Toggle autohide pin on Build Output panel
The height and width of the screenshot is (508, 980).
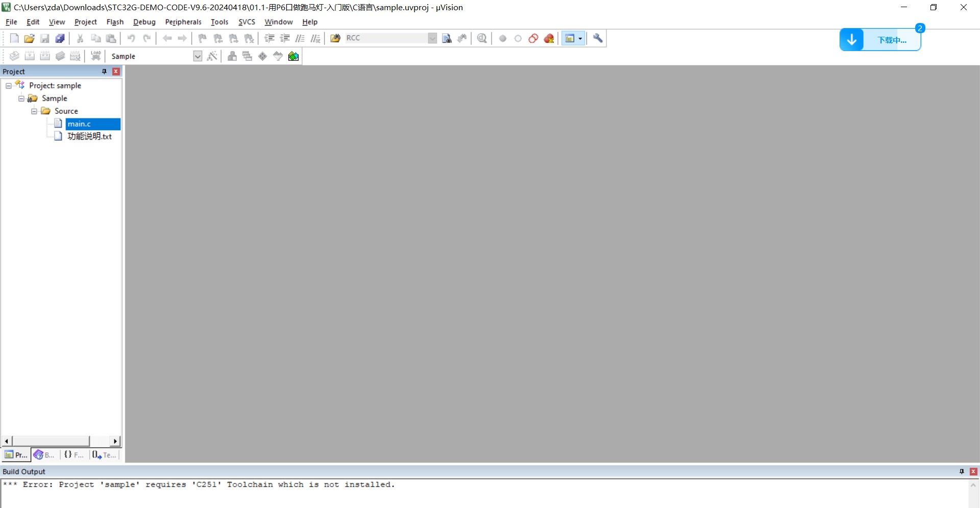point(962,472)
